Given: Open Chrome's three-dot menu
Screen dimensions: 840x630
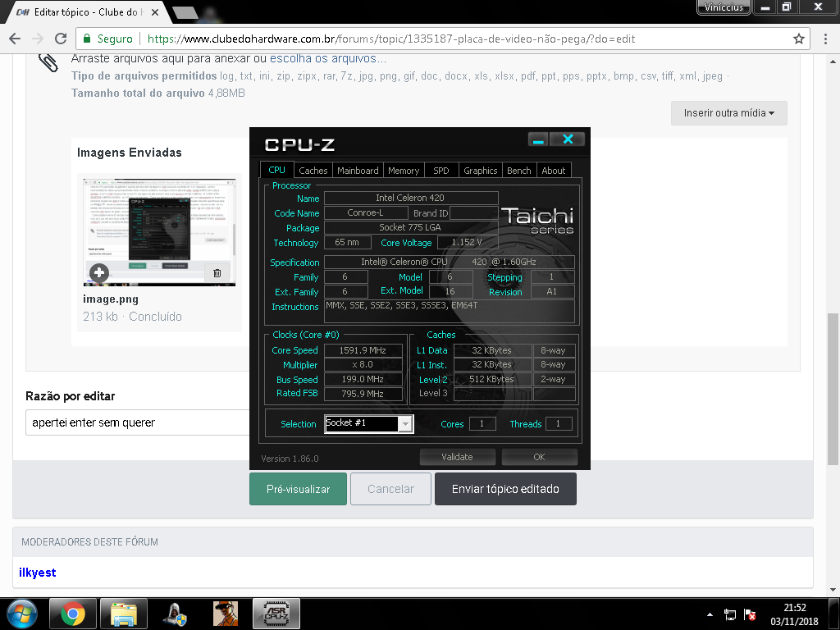Looking at the screenshot, I should tap(825, 39).
